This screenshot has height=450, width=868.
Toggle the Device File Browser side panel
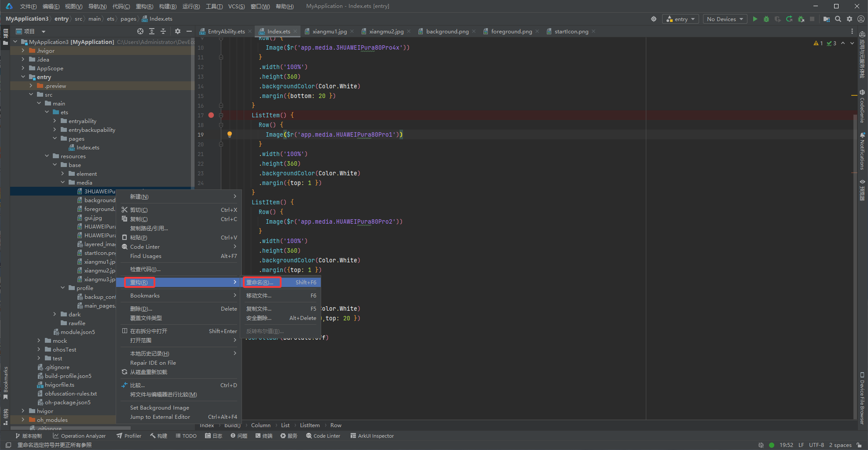(862, 398)
